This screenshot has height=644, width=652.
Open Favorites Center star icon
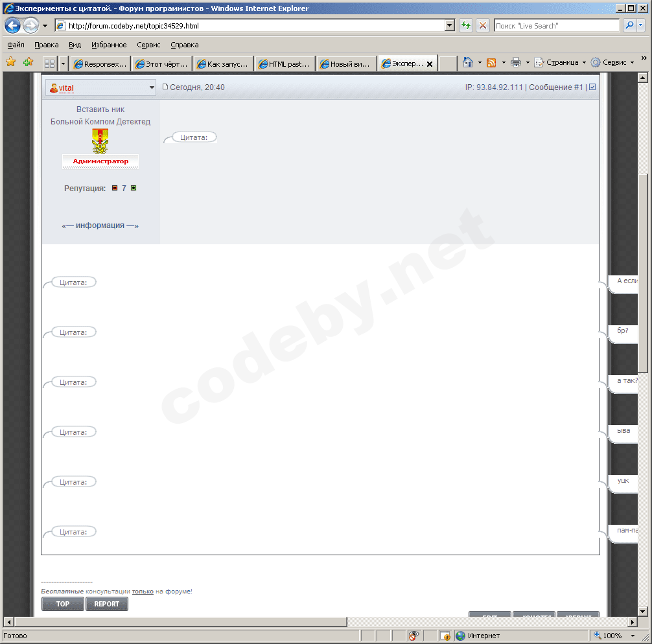[x=11, y=62]
